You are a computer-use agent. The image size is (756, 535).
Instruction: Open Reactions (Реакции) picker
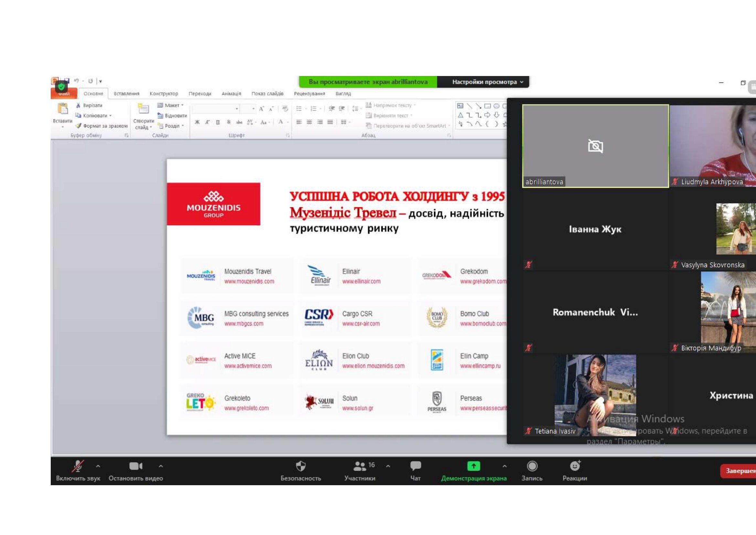[x=575, y=471]
